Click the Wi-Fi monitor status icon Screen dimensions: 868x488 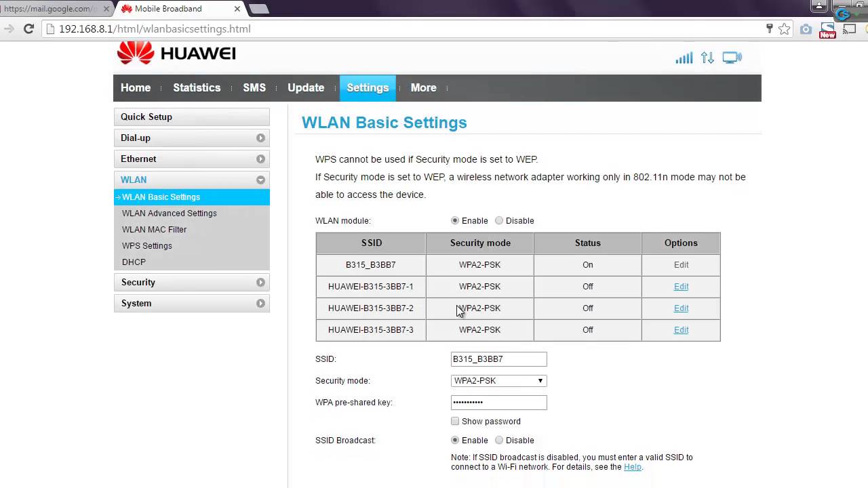click(732, 58)
